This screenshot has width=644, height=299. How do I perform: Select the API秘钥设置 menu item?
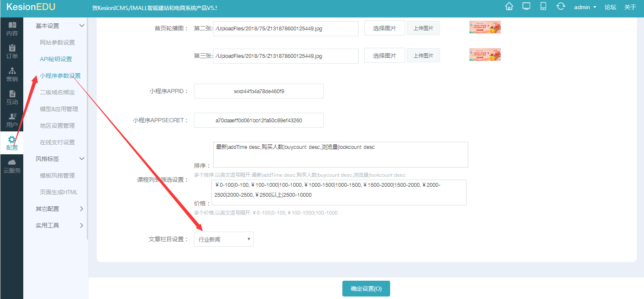pyautogui.click(x=56, y=59)
